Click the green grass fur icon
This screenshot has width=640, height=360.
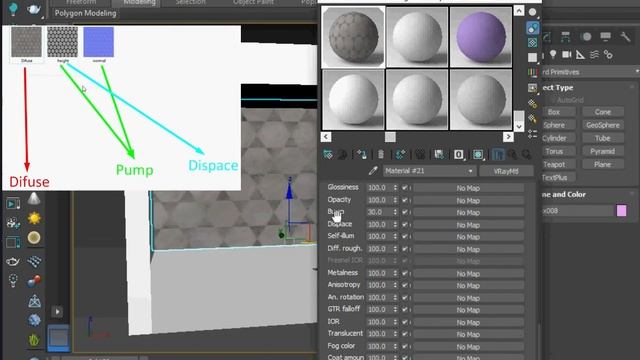(x=34, y=339)
